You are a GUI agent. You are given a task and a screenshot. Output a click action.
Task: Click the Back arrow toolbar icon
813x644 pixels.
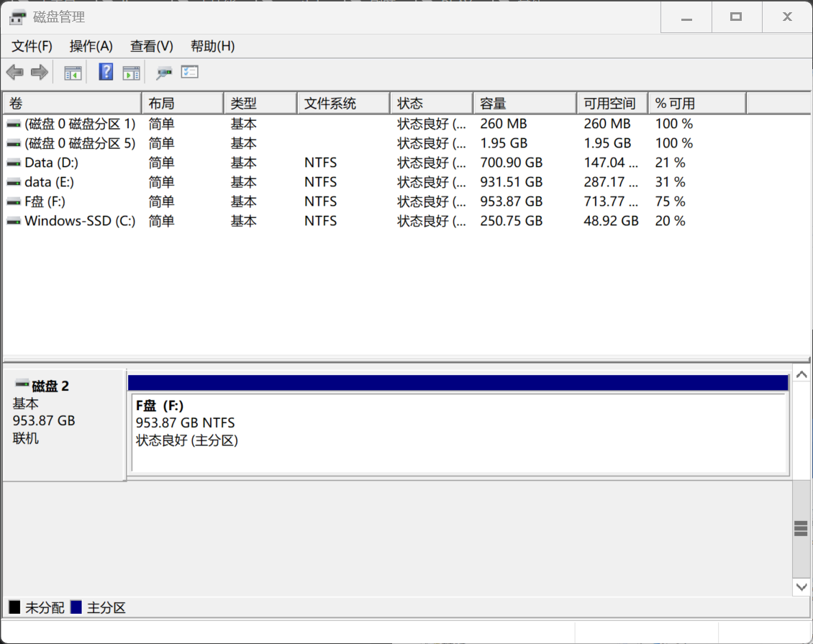15,72
